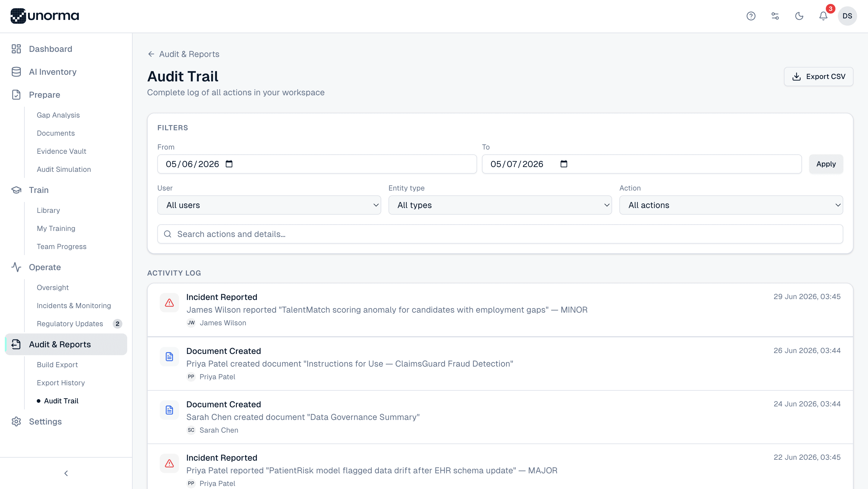Screen dimensions: 868x489
Task: Go back to Audit & Reports breadcrumb
Action: click(184, 54)
